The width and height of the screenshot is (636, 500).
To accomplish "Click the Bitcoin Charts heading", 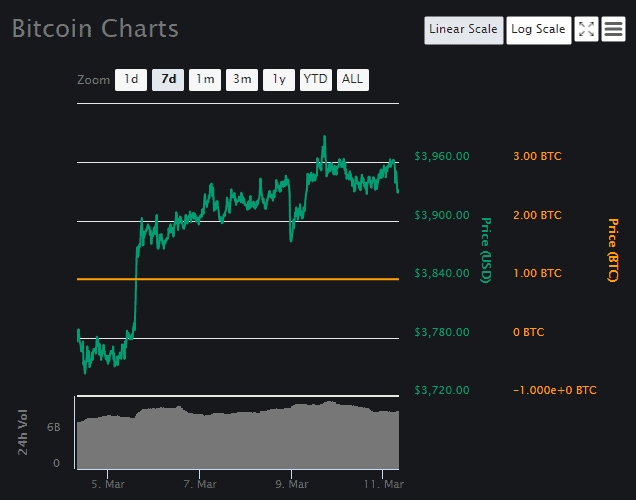I will coord(95,29).
